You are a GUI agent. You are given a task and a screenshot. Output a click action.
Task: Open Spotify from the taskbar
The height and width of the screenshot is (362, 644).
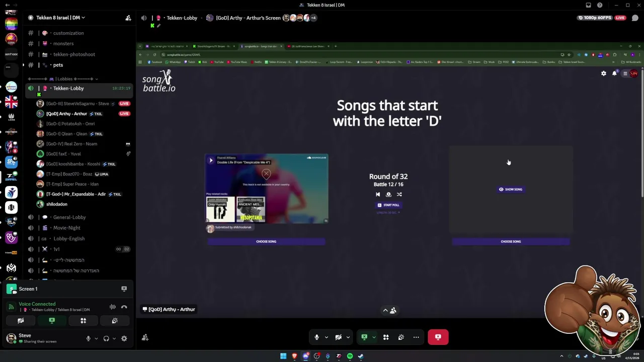point(350,356)
